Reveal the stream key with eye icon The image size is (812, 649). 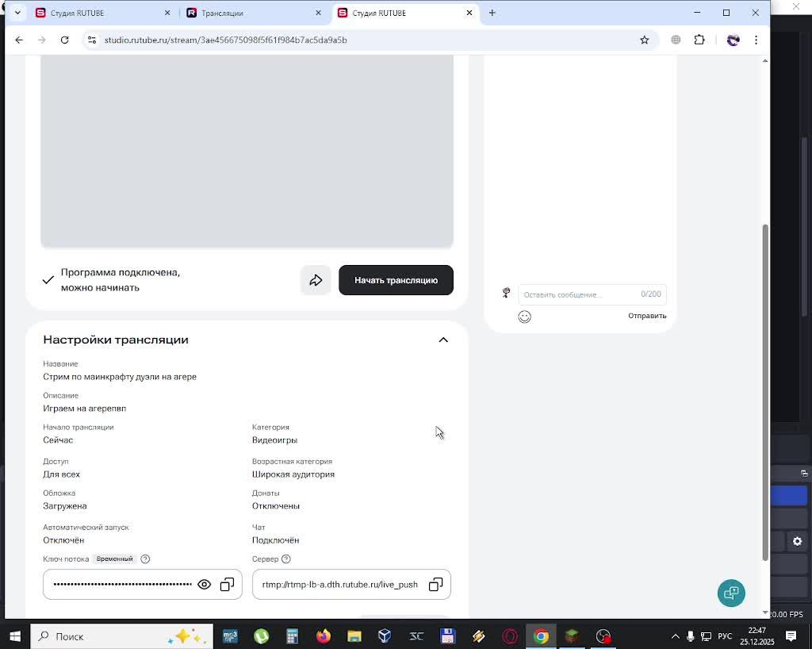204,585
